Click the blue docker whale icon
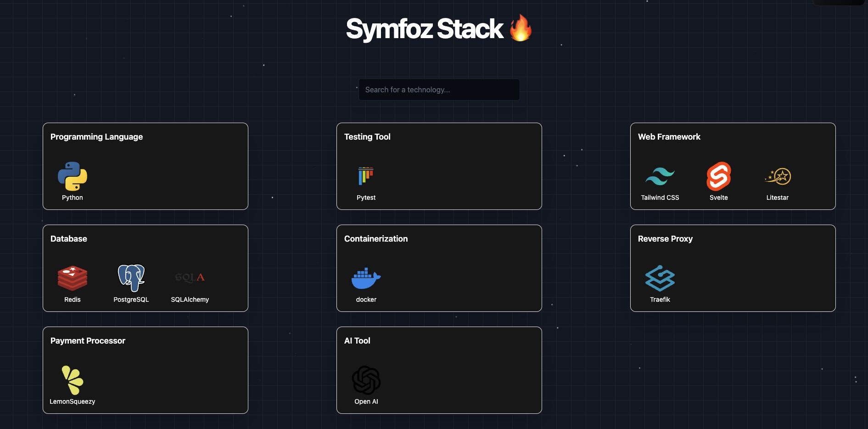Image resolution: width=868 pixels, height=429 pixels. tap(366, 278)
